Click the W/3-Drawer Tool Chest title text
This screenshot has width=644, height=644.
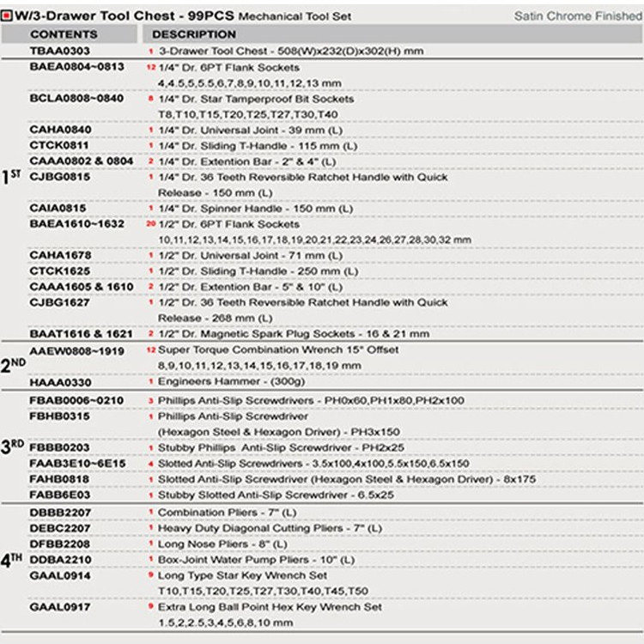tap(118, 15)
